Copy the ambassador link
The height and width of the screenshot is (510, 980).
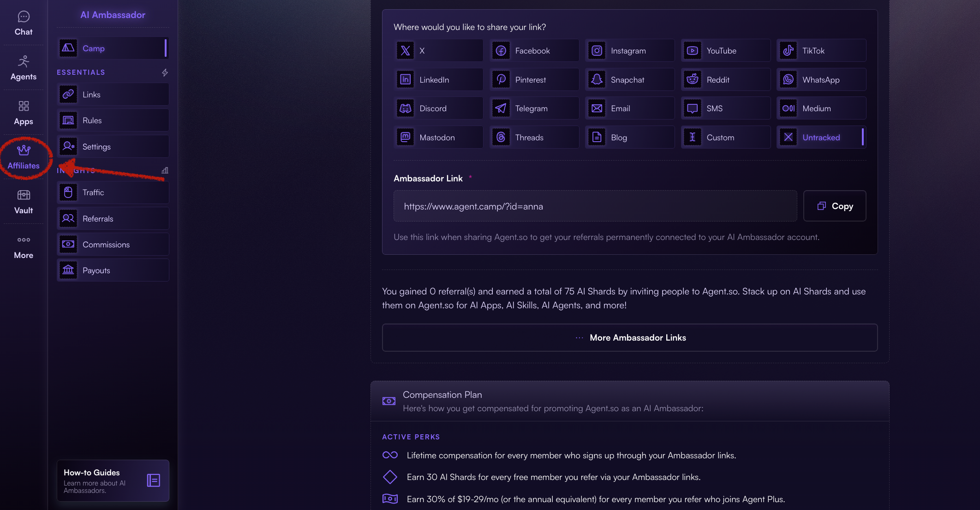pyautogui.click(x=835, y=206)
